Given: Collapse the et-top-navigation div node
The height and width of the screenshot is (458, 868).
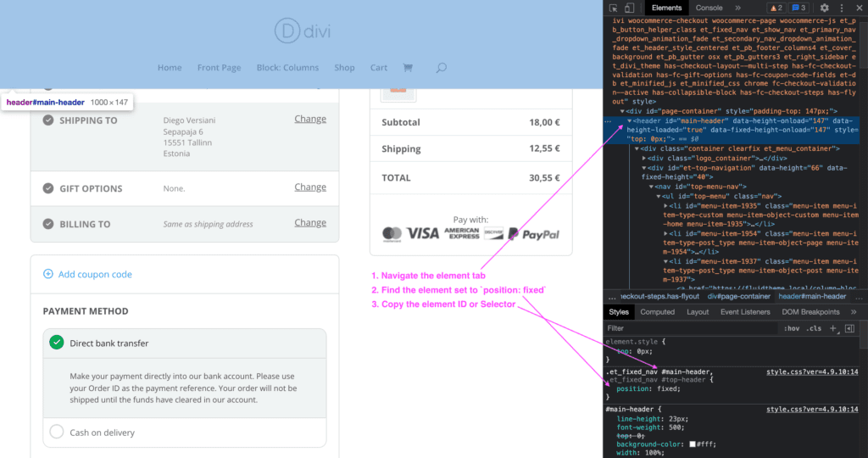Looking at the screenshot, I should click(x=644, y=168).
